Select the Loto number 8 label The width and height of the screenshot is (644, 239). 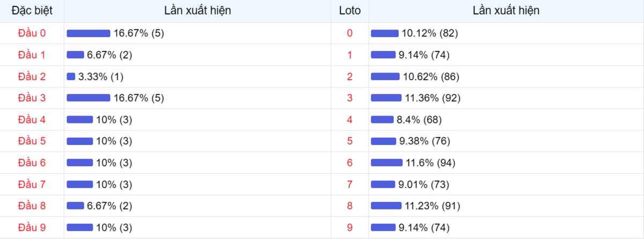350,206
